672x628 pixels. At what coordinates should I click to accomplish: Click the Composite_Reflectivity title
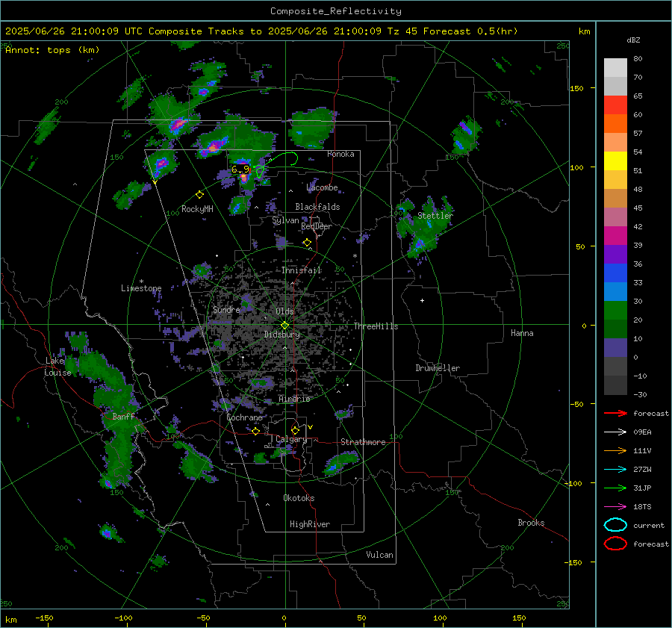(336, 11)
